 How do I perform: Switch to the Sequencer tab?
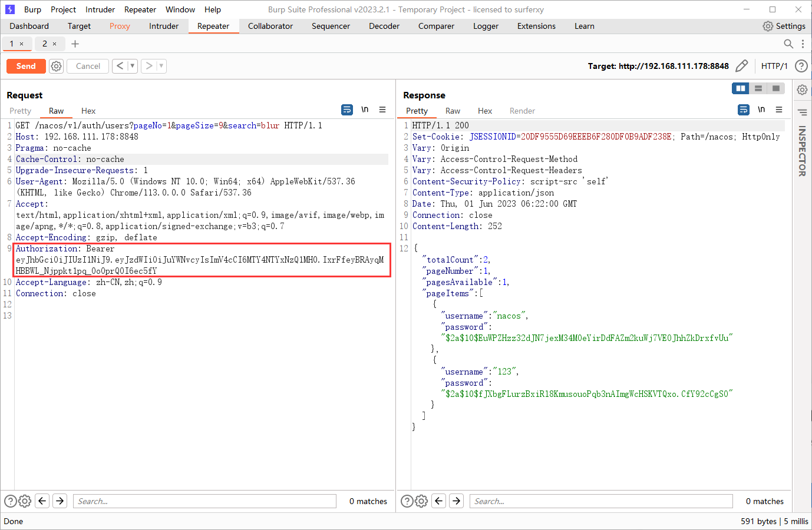(331, 26)
